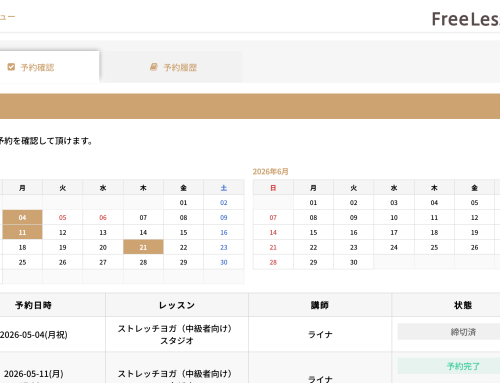Viewport: 500px width, 383px height.
Task: Click Saturday May 23
Action: click(x=224, y=247)
